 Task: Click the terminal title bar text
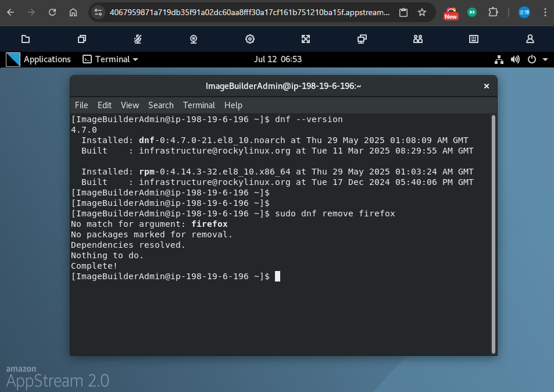point(283,86)
